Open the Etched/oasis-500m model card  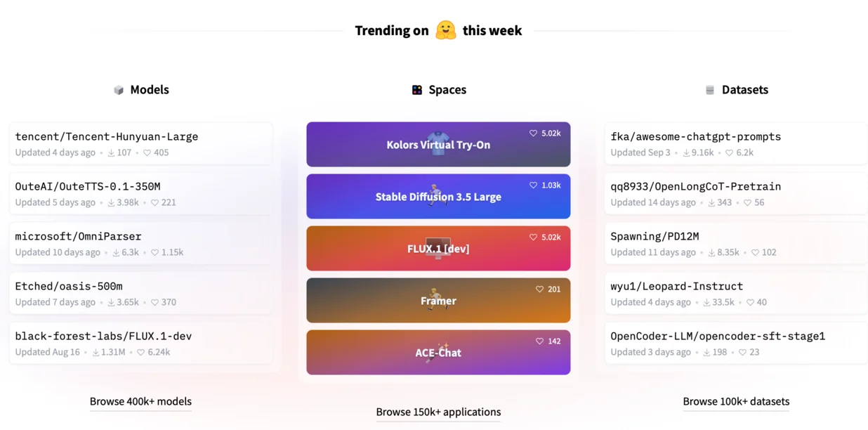click(69, 287)
